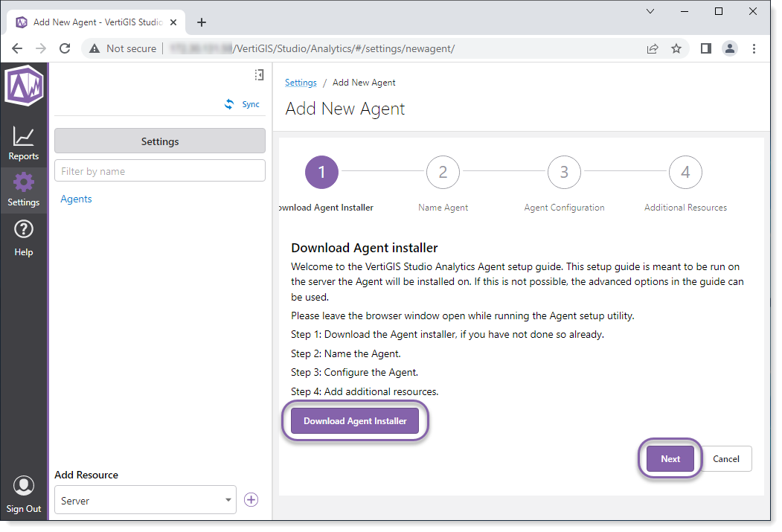
Task: Open the Settings gear in sidebar
Action: point(24,189)
